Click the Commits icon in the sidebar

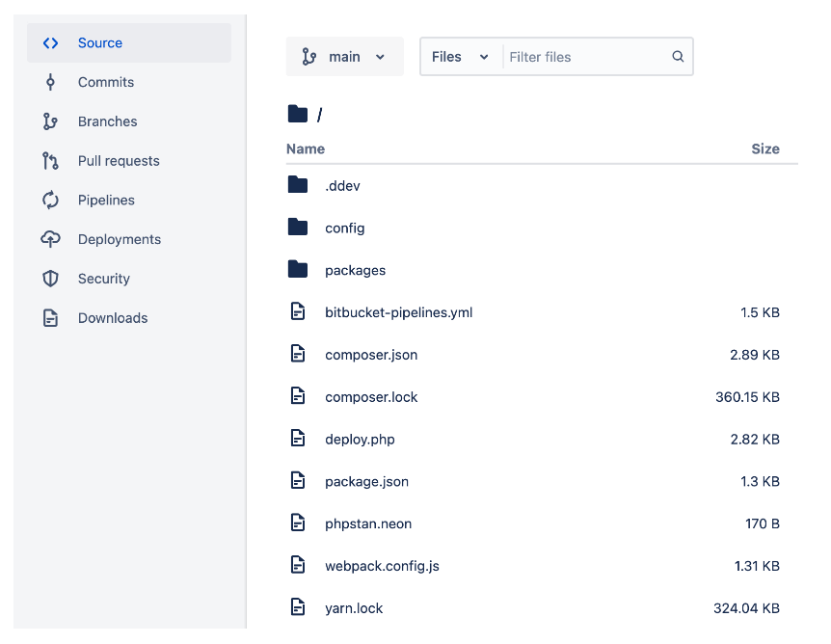point(50,82)
